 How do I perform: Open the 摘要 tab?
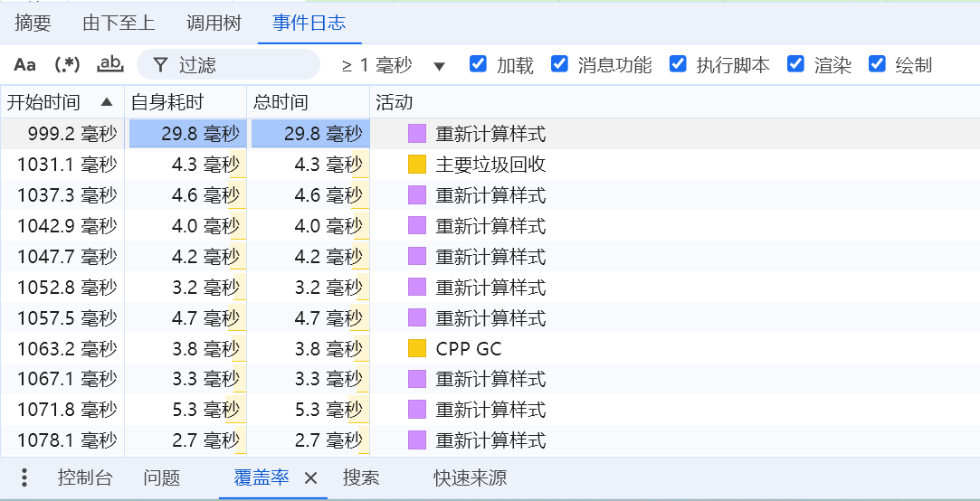[x=33, y=24]
